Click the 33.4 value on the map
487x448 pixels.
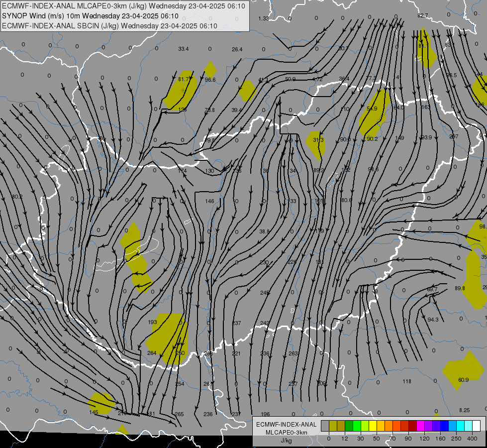[x=183, y=49]
